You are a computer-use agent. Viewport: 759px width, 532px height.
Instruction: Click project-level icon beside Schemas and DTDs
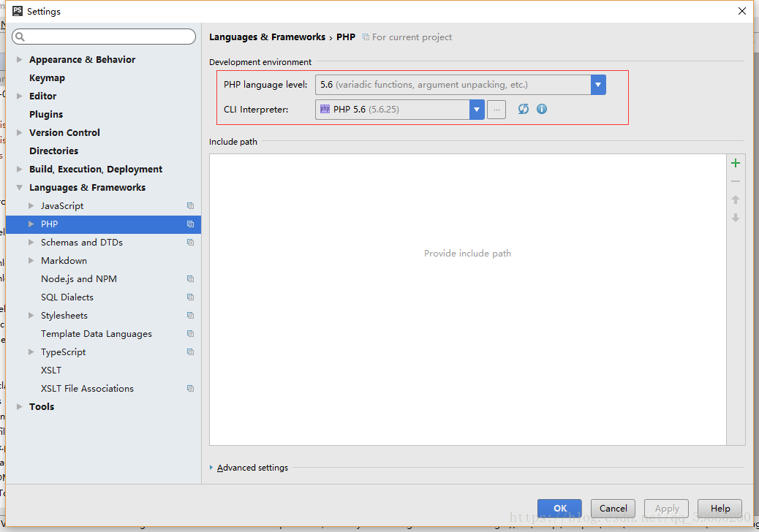190,243
